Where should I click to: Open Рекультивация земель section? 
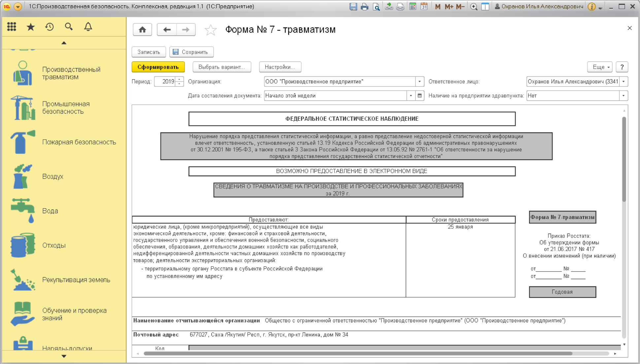[x=64, y=280]
